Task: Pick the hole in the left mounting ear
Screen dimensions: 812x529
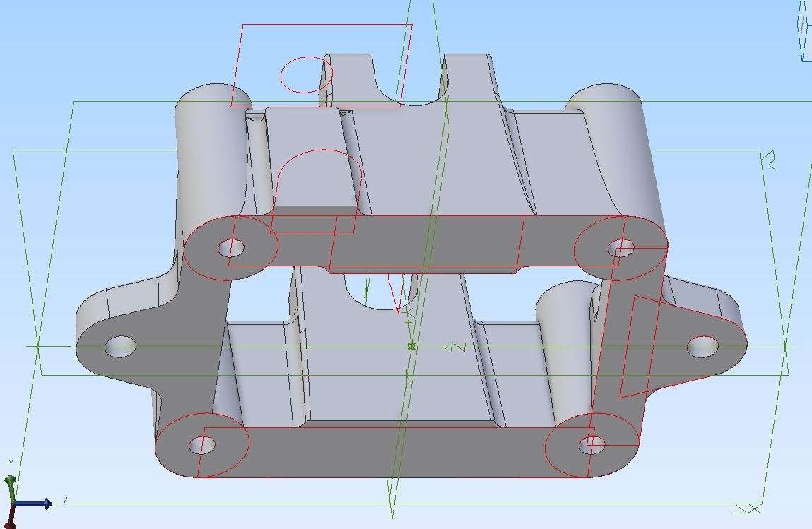Action: coord(120,346)
